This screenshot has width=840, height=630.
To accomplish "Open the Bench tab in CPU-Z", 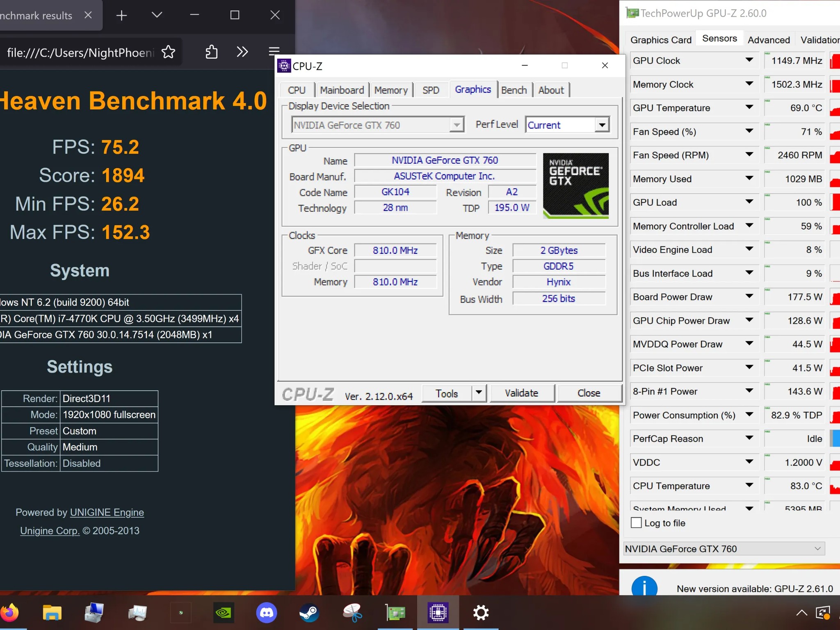I will pyautogui.click(x=514, y=90).
